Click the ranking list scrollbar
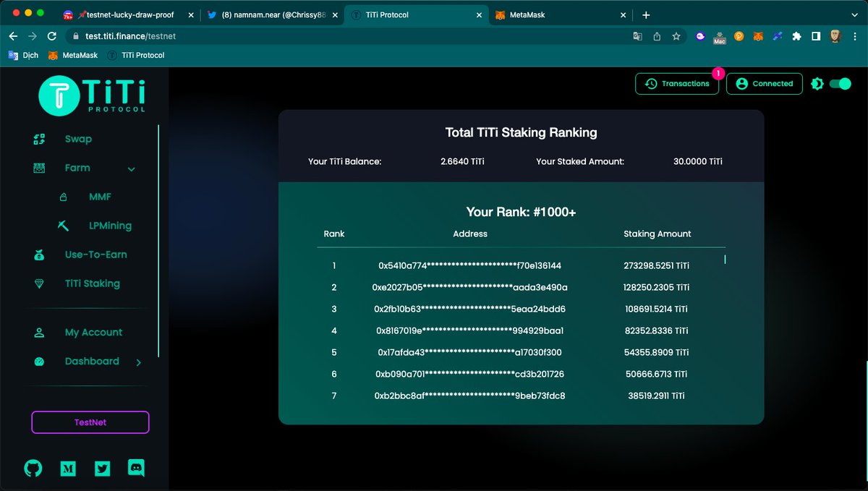Screen dimensions: 868x491 (725, 259)
